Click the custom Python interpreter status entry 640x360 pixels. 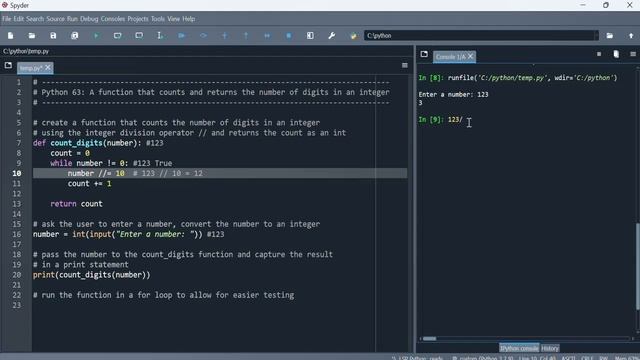pos(482,358)
